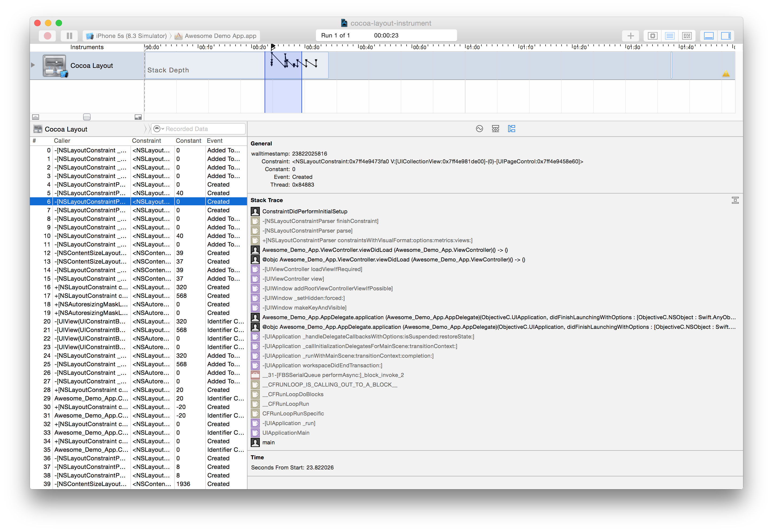Select frame NSLayoutConstraintParser finishConstraint

(x=320, y=221)
